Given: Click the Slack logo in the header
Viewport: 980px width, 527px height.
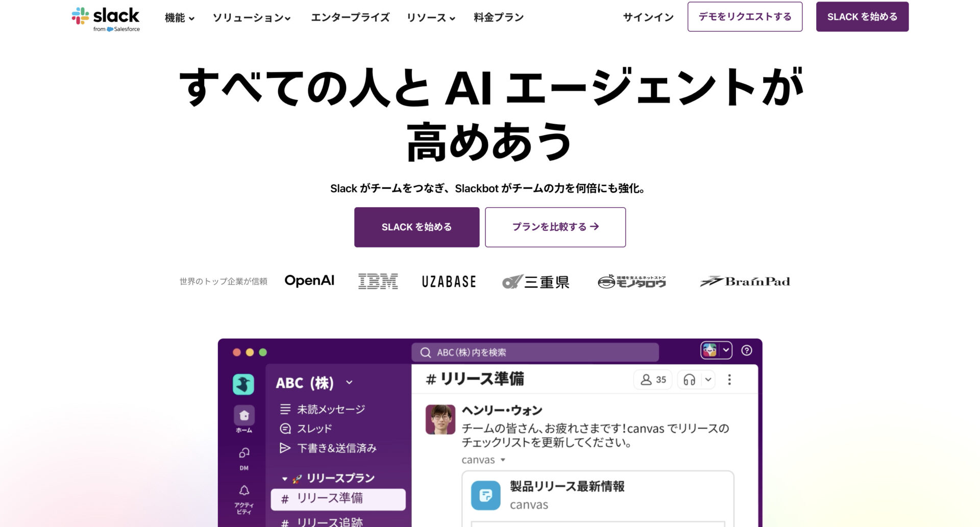Looking at the screenshot, I should pos(106,19).
